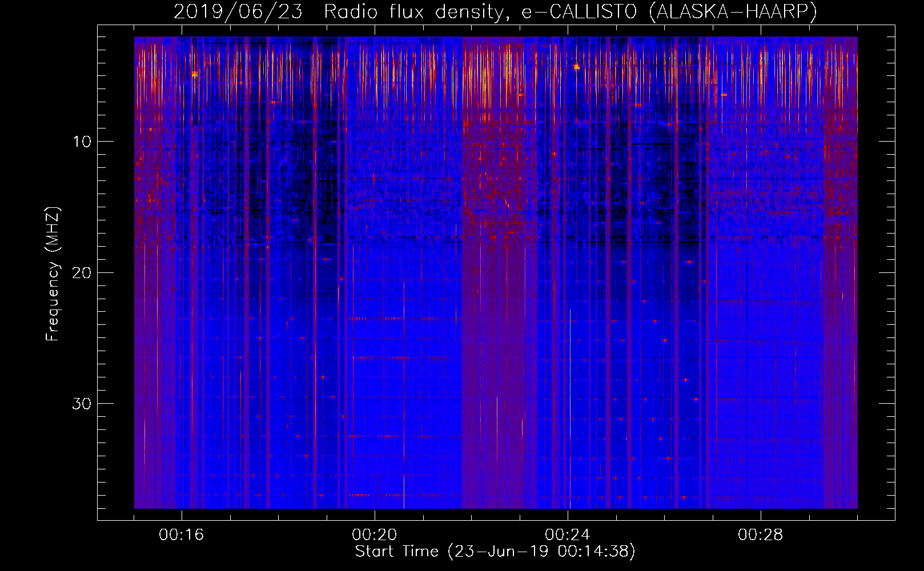
Task: Click the '00:24' time tick label
Action: click(568, 535)
